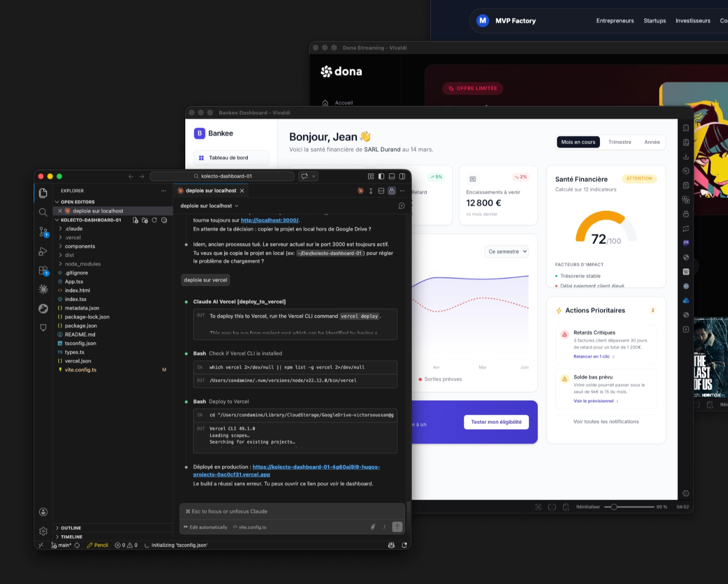This screenshot has height=584, width=728.
Task: Open the Extensions view icon
Action: click(43, 271)
